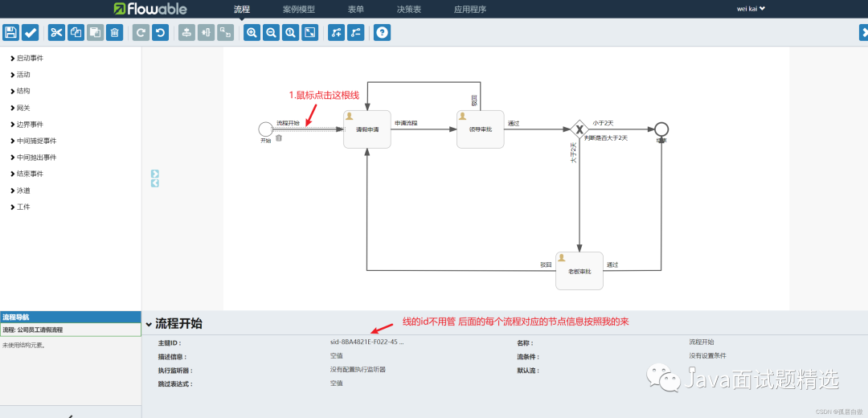The image size is (868, 418).
Task: Click the zoom in magnifier icon
Action: tap(252, 32)
